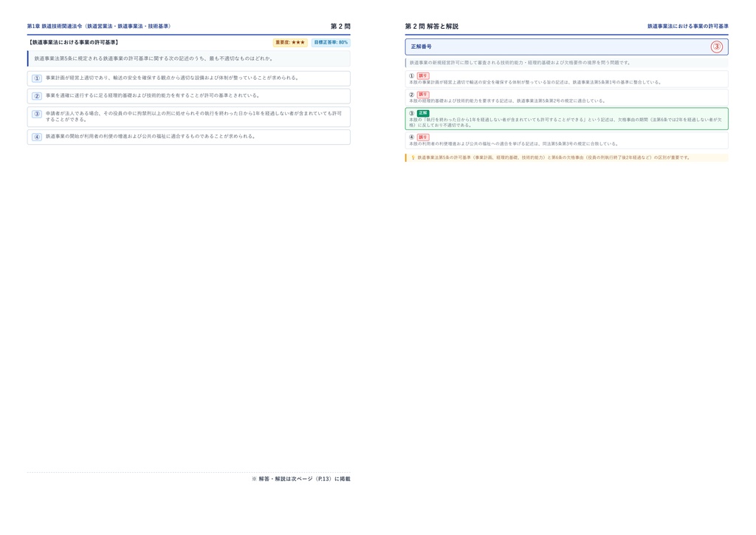Click the 第 2 問 label on the question page
This screenshot has width=756, height=535.
pos(340,26)
